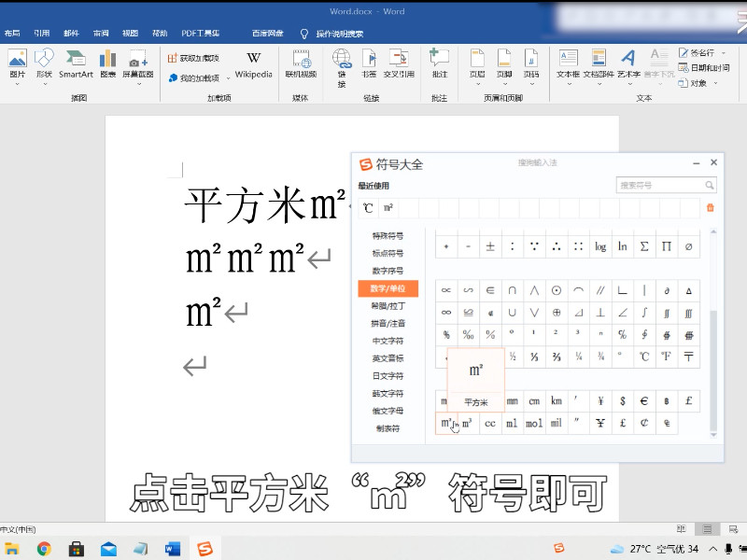Open Chrome from the taskbar
747x560 pixels.
(x=44, y=549)
